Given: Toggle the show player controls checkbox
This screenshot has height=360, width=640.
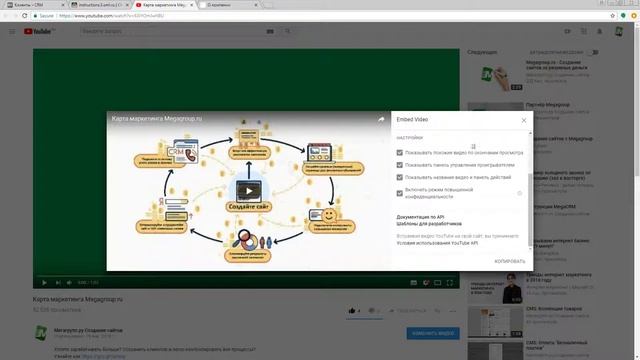Looking at the screenshot, I should pos(400,165).
